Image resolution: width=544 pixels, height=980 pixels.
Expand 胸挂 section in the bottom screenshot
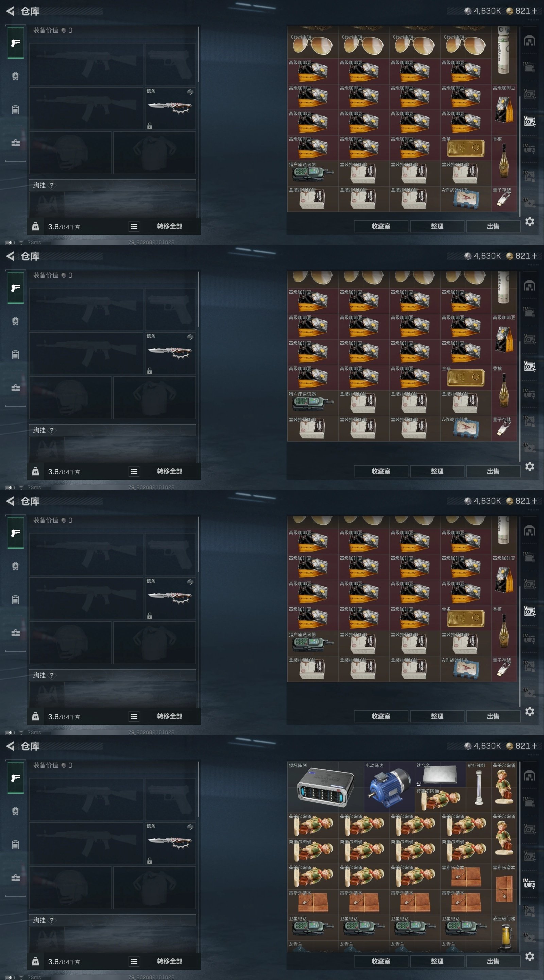[113, 920]
